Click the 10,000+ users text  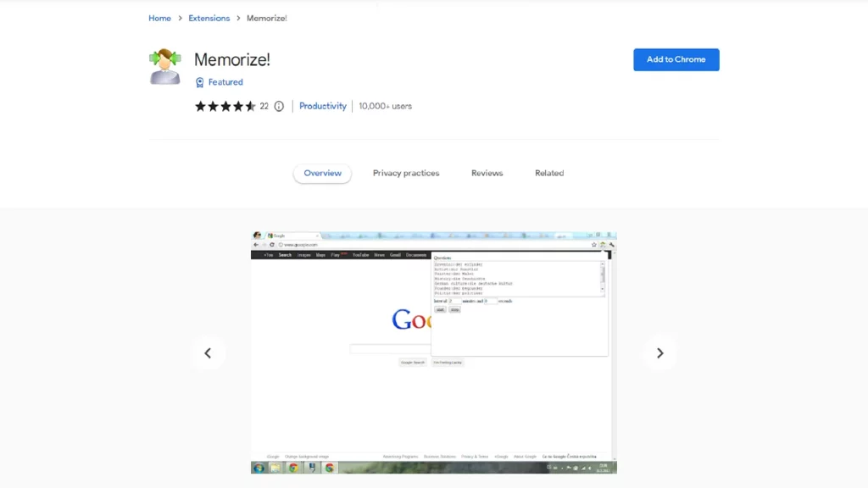pos(385,106)
